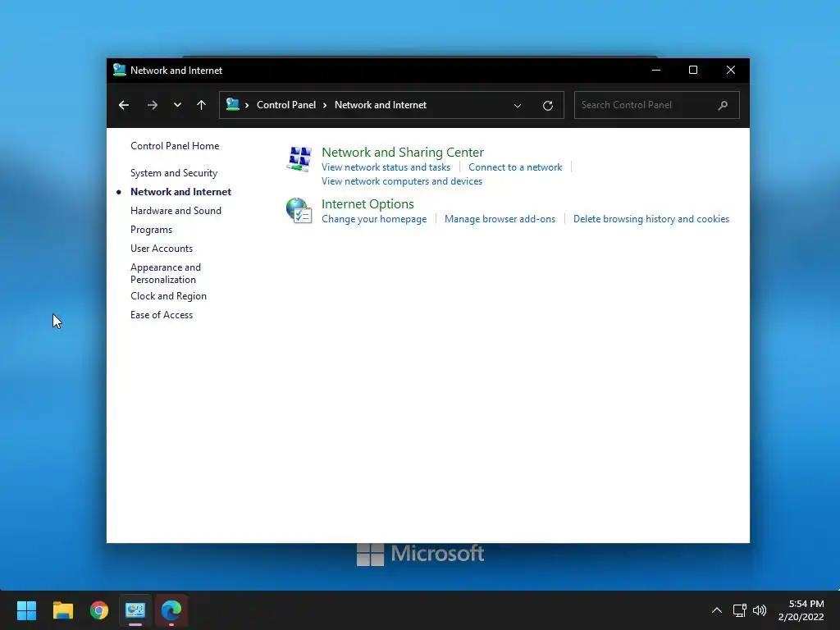Select Network and Internet in sidebar
The height and width of the screenshot is (630, 840).
point(180,192)
